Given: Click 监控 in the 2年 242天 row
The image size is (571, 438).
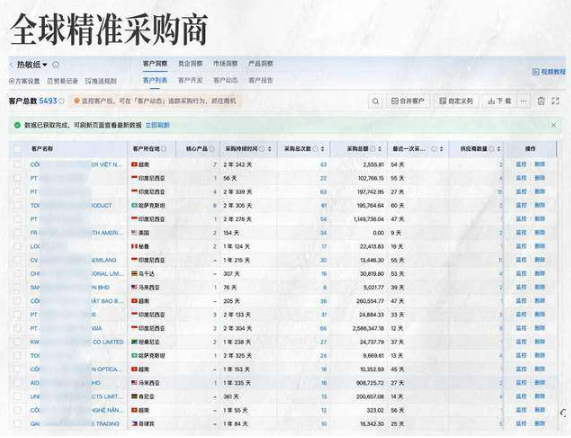Looking at the screenshot, I should pos(521,164).
